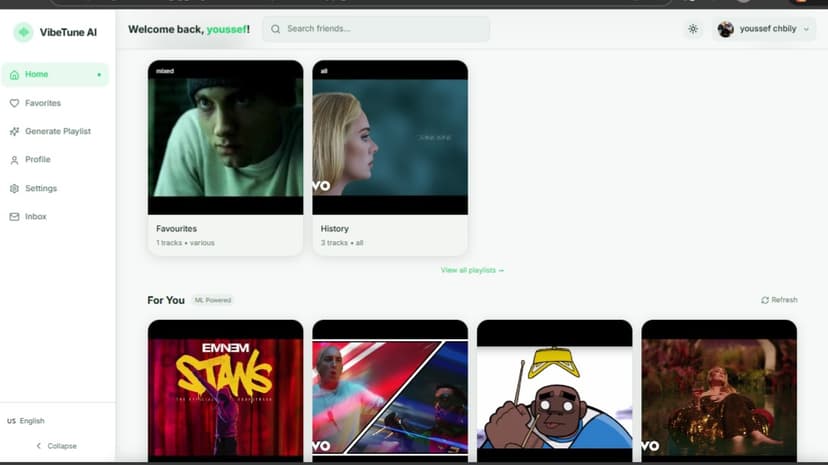This screenshot has height=465, width=828.
Task: Click the Favorites heart icon
Action: point(14,103)
